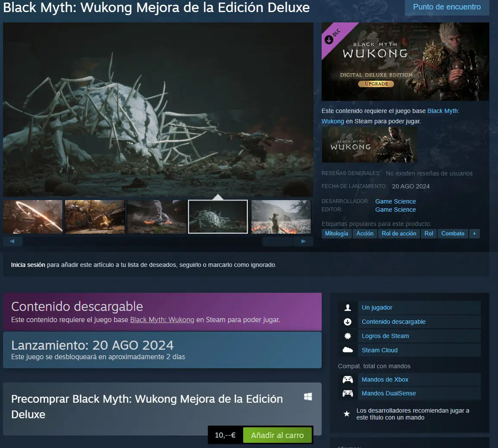
Task: Click the 'Etiquetas populares para este producto' label
Action: point(376,224)
